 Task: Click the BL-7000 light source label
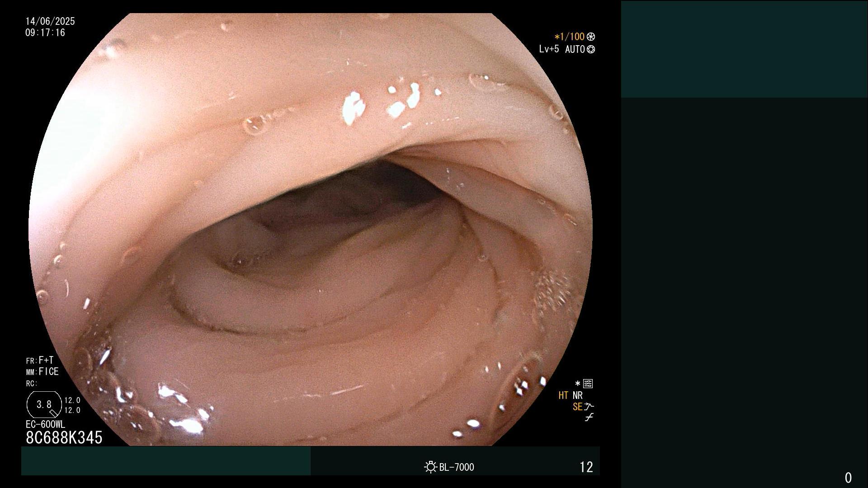(x=457, y=467)
